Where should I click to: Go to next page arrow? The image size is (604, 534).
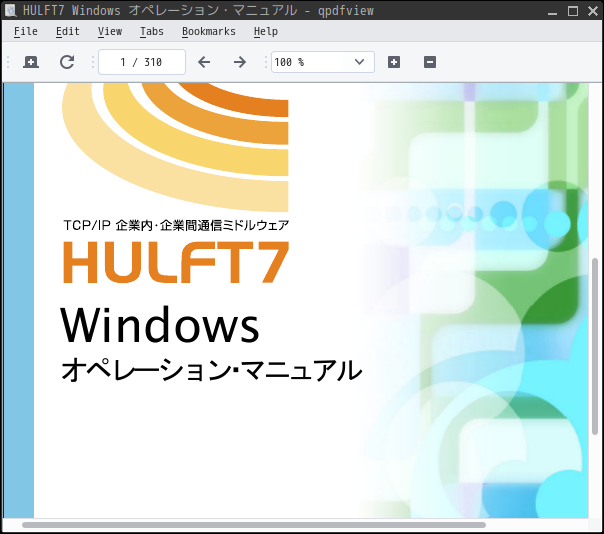pos(240,62)
